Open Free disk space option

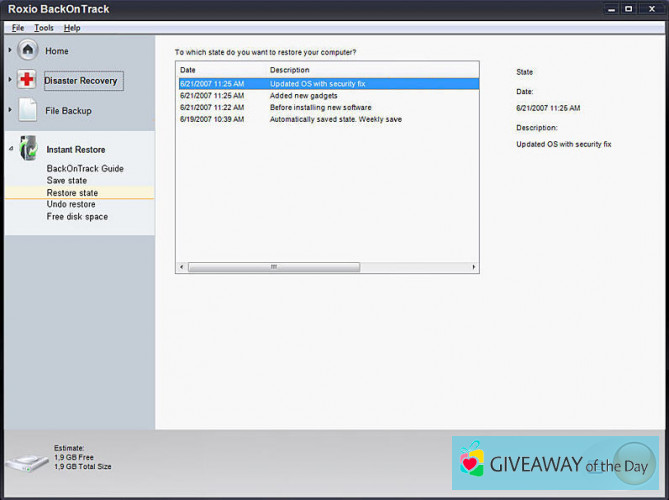(x=77, y=216)
